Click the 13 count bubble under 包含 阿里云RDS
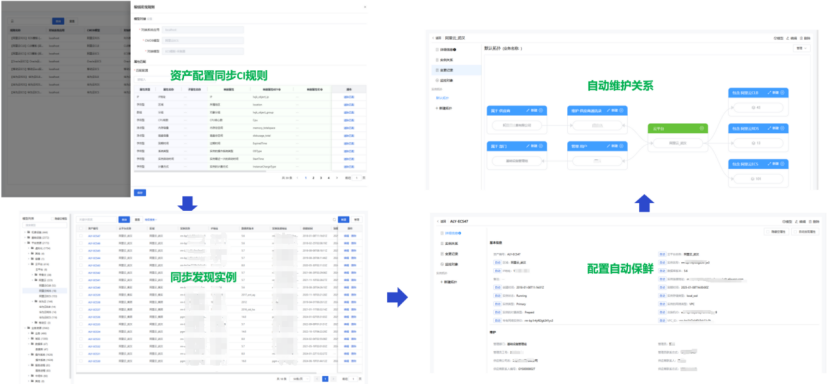This screenshot has width=829, height=384. point(758,143)
